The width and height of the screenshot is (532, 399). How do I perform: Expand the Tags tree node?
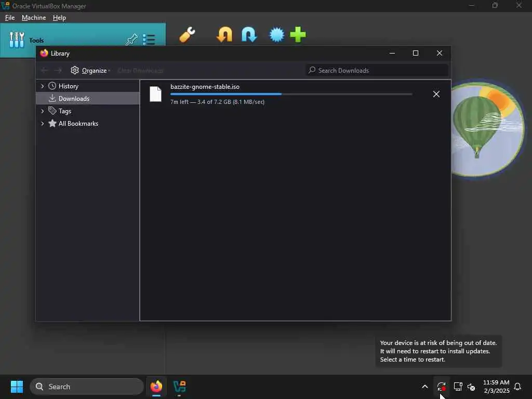(x=43, y=111)
